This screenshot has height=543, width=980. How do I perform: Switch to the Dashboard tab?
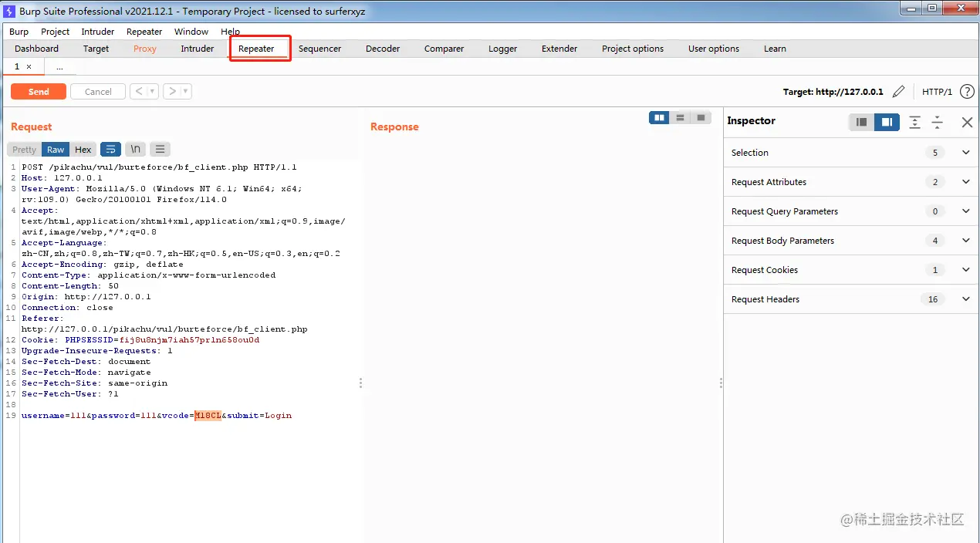click(36, 49)
